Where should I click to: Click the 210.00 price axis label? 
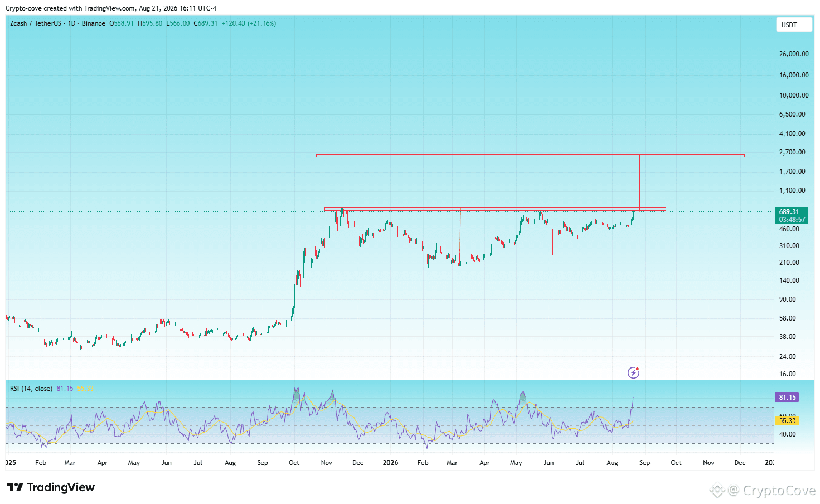[789, 263]
